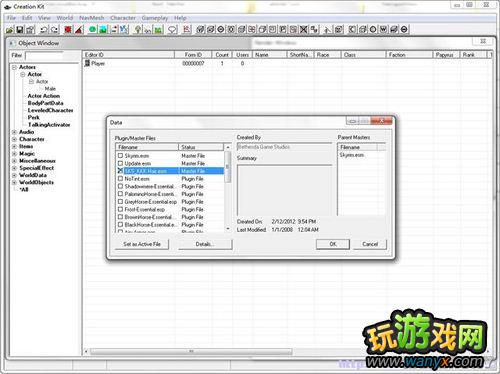Click the open folder toolbar icon
The height and width of the screenshot is (374, 500).
[x=10, y=30]
